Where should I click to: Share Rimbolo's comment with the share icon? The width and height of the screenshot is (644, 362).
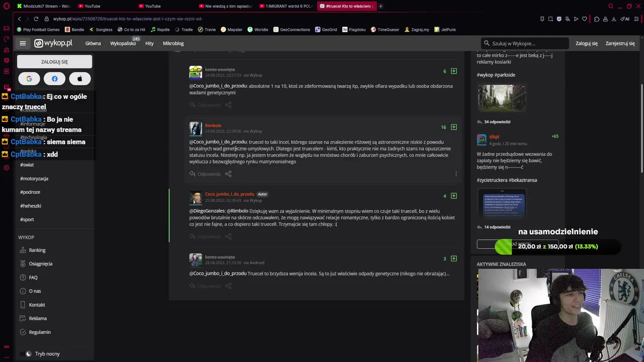[x=228, y=174]
